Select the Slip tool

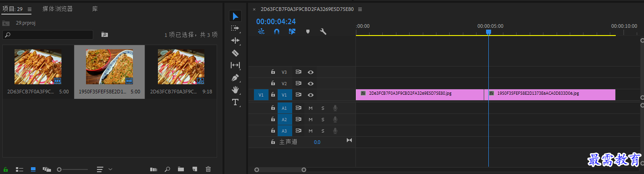pos(235,65)
